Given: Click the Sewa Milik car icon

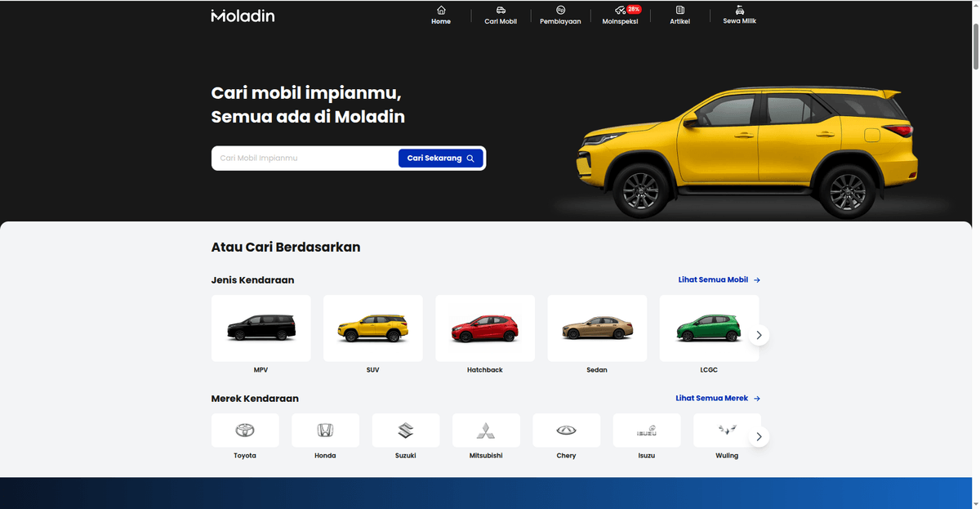Looking at the screenshot, I should (x=739, y=10).
